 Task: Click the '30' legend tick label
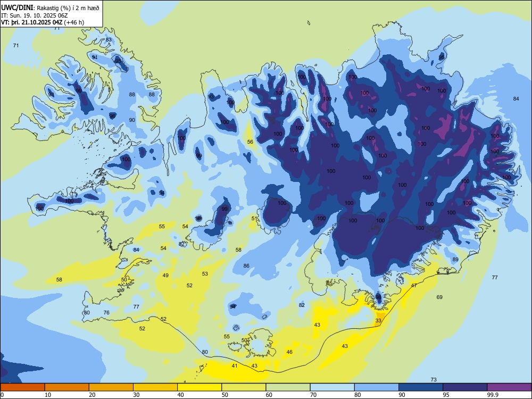point(136,395)
